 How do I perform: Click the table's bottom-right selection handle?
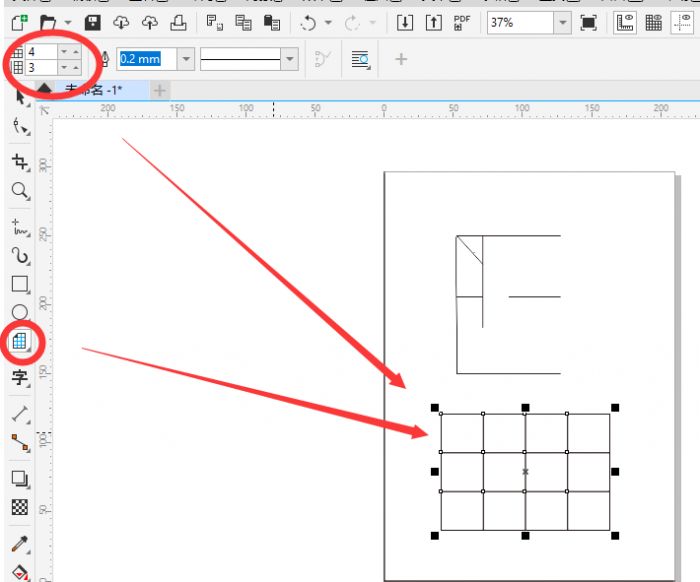[x=615, y=536]
